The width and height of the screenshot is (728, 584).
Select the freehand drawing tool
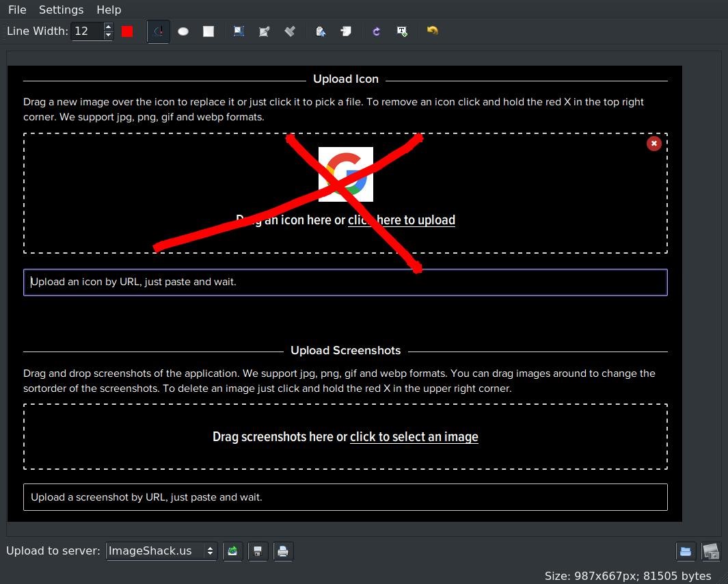coord(158,31)
